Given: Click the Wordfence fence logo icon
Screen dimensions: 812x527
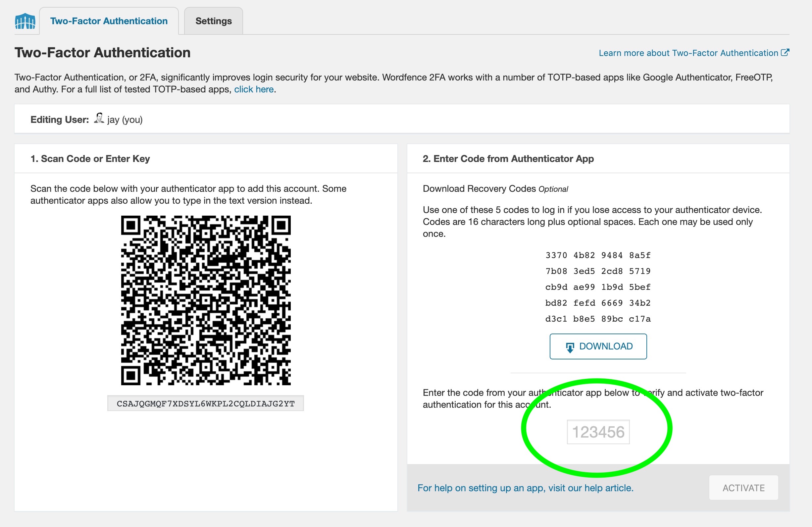Looking at the screenshot, I should coord(25,21).
